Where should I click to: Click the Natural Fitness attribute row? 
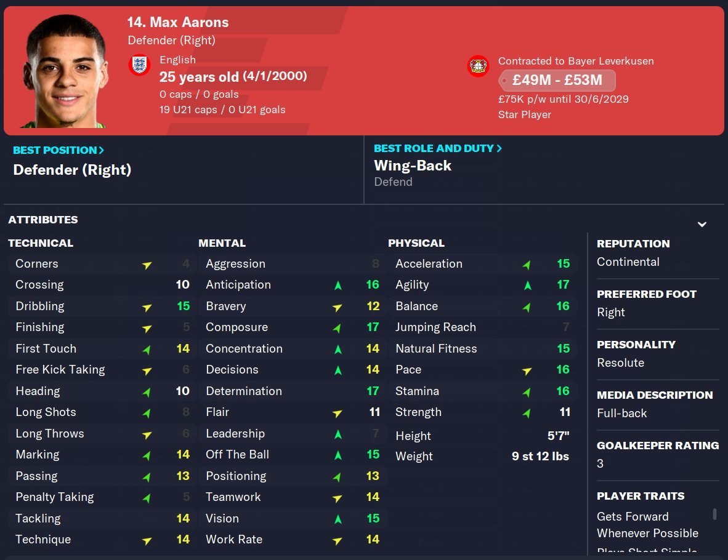(482, 348)
